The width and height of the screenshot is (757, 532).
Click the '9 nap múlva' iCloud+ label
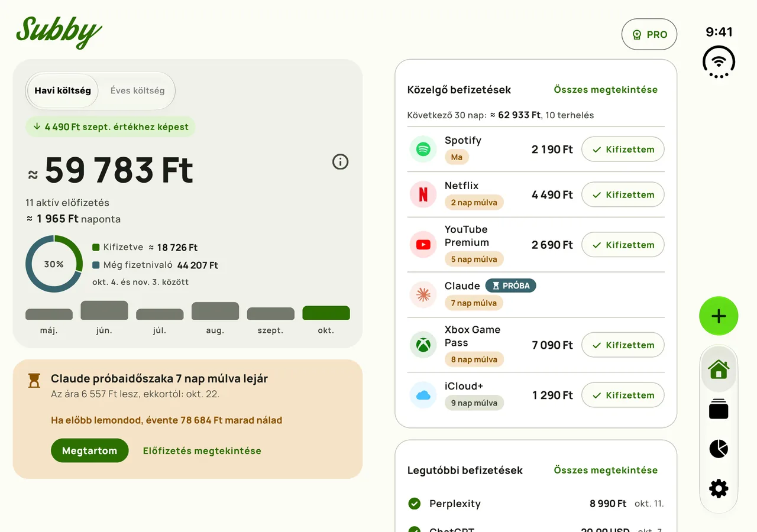coord(474,403)
